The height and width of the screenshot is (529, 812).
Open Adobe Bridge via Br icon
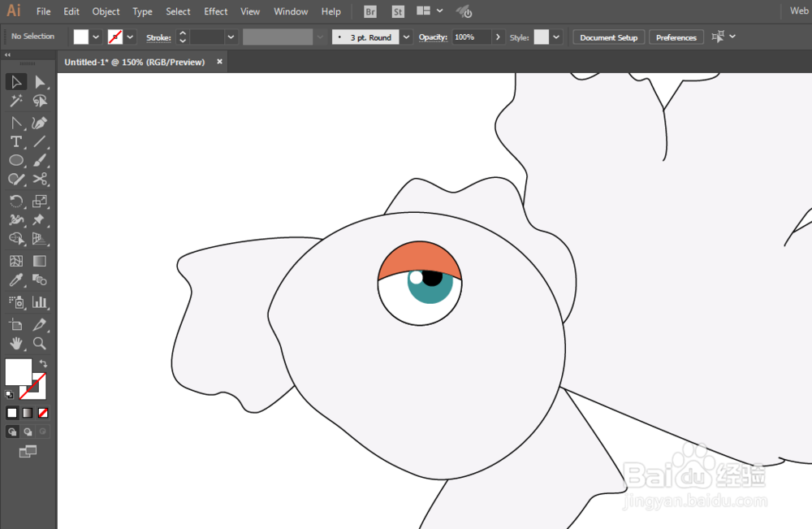[x=369, y=11]
